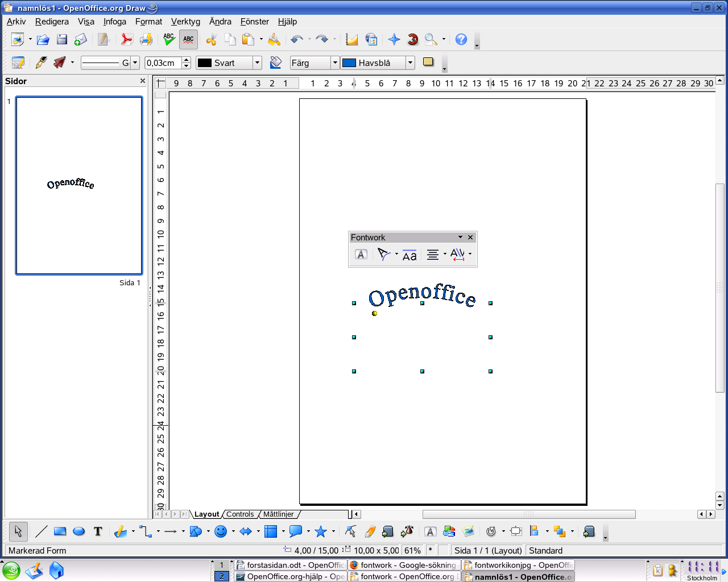Open the Färg fill type dropdown

(x=335, y=63)
